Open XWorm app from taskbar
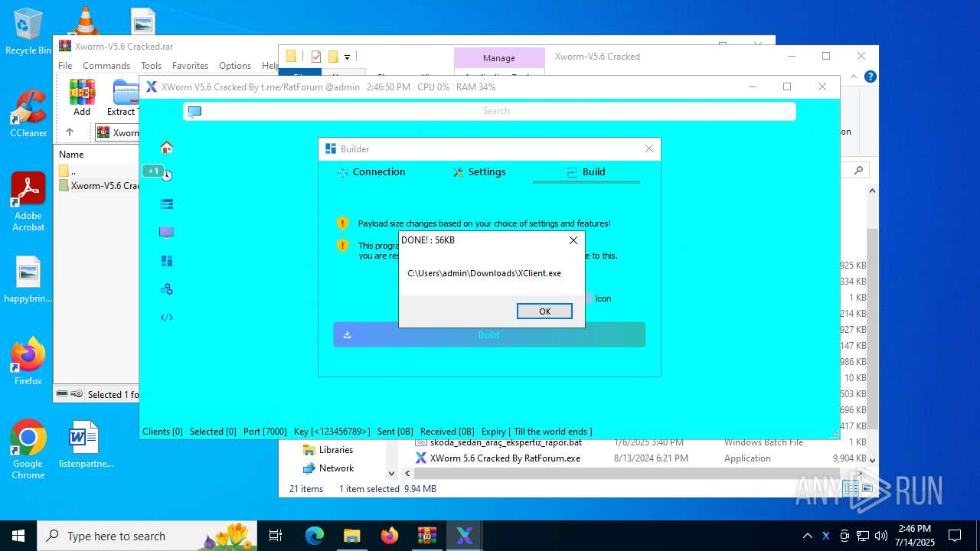This screenshot has height=551, width=980. (464, 536)
